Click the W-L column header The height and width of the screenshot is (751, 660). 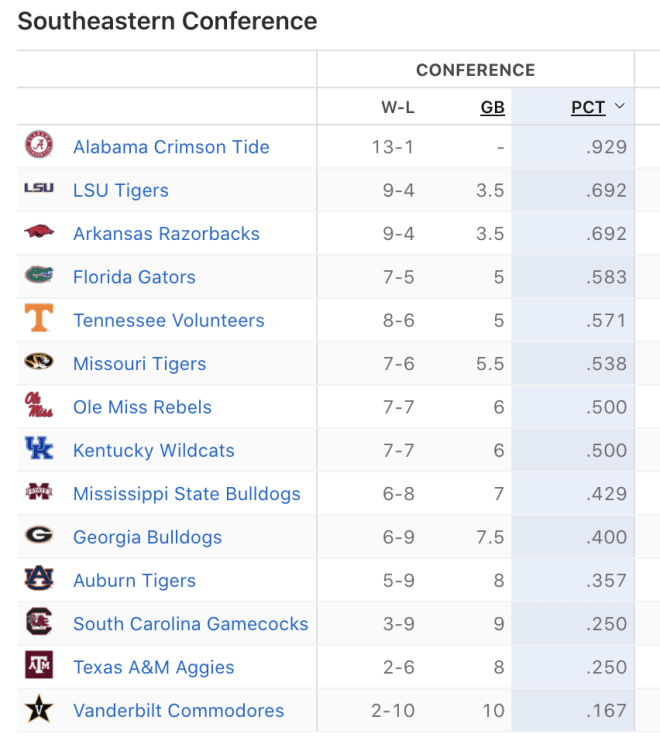tap(398, 107)
